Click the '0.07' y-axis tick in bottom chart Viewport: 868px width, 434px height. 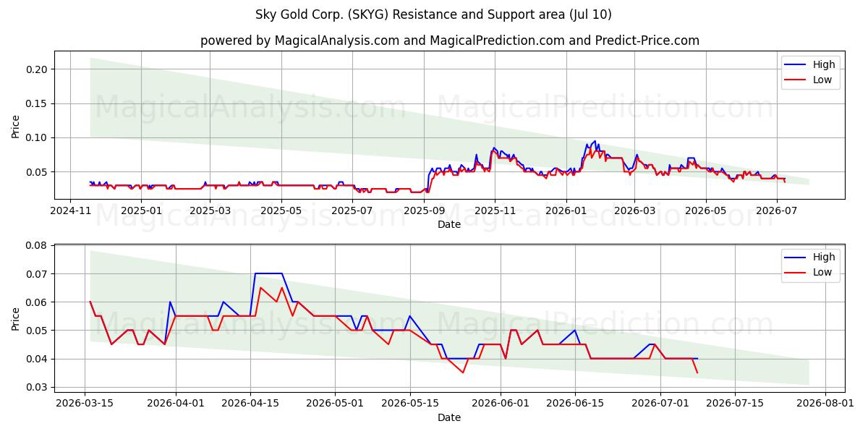coord(38,274)
